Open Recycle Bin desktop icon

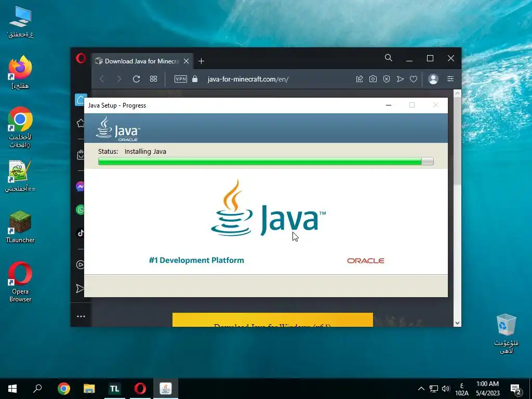pos(506,334)
